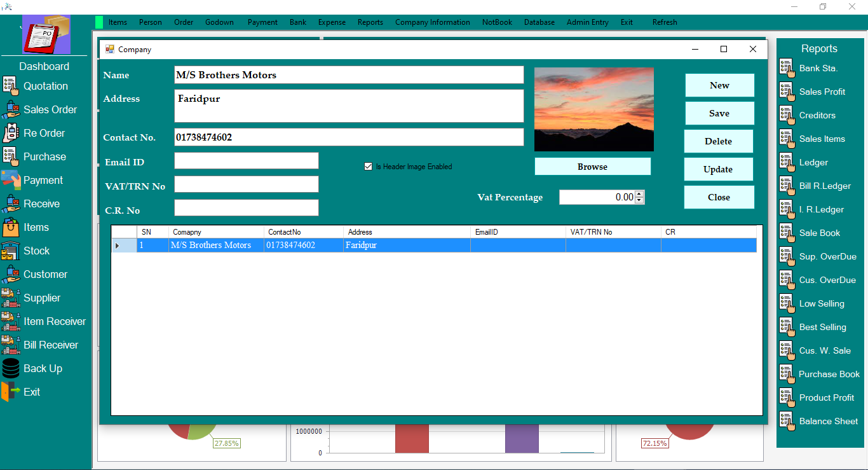Toggle the Is Header Image Enabled checkbox
Screen dimensions: 868x470
(368, 166)
